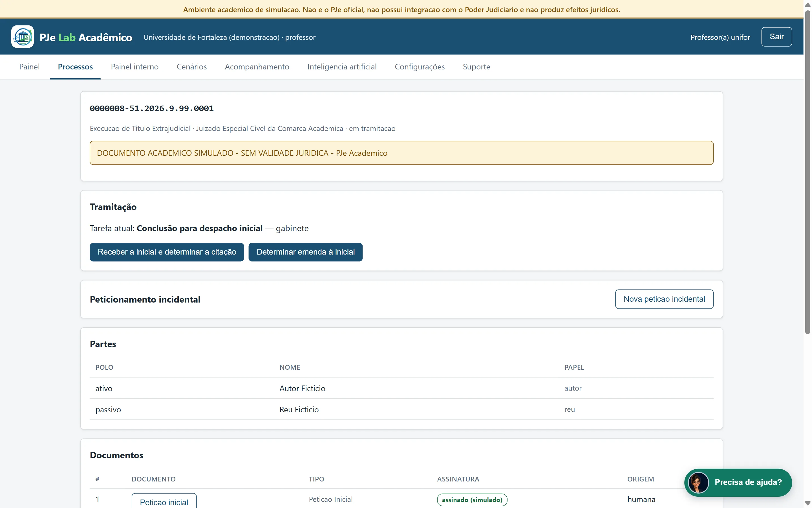Click the simulation warning banner text at top
The height and width of the screenshot is (508, 812).
tap(402, 9)
